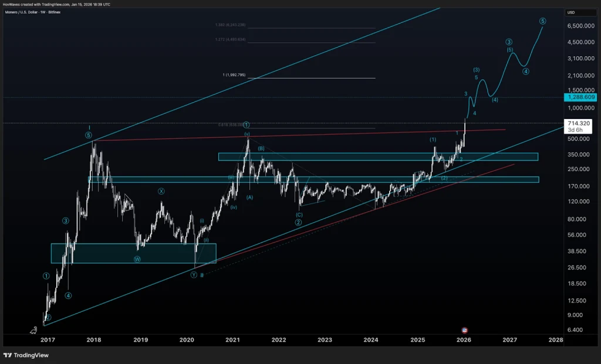The image size is (601, 364).
Task: Click 2021 on the time axis
Action: tap(232, 340)
